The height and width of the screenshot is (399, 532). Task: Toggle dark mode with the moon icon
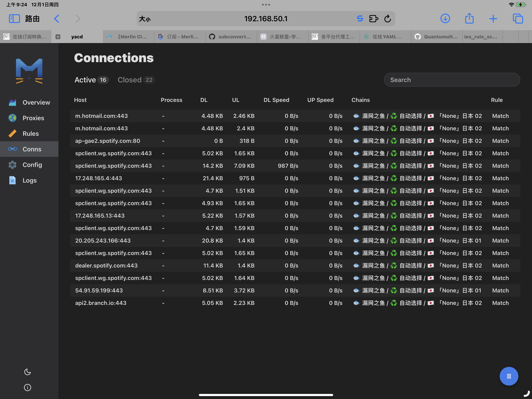coord(27,372)
